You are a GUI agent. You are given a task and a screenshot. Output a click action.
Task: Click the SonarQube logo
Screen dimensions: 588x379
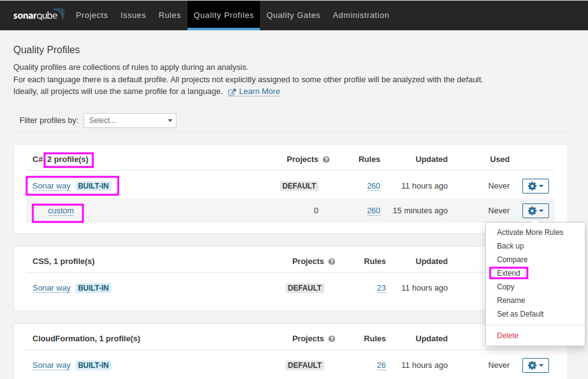(38, 15)
